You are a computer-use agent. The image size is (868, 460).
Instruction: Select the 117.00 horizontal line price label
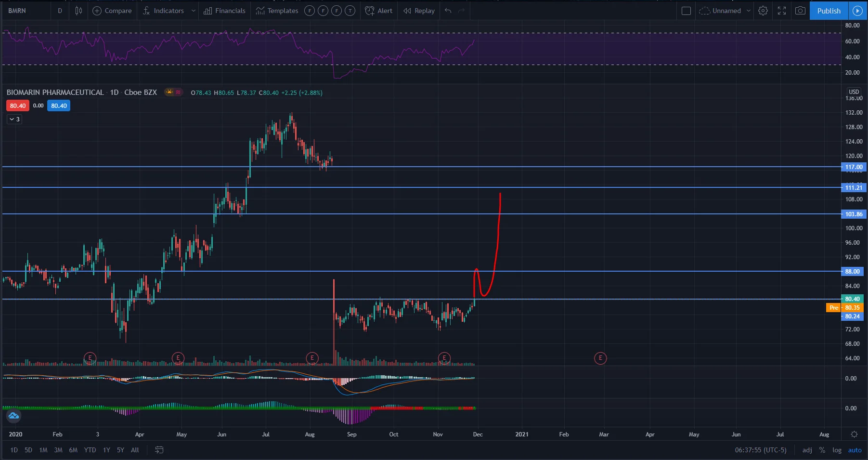pyautogui.click(x=854, y=167)
